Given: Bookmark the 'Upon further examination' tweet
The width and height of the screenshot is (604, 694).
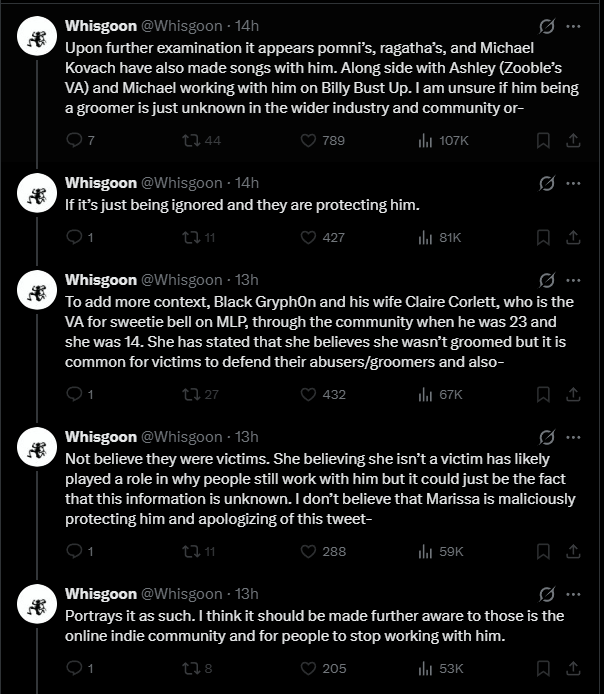Looking at the screenshot, I should [543, 141].
